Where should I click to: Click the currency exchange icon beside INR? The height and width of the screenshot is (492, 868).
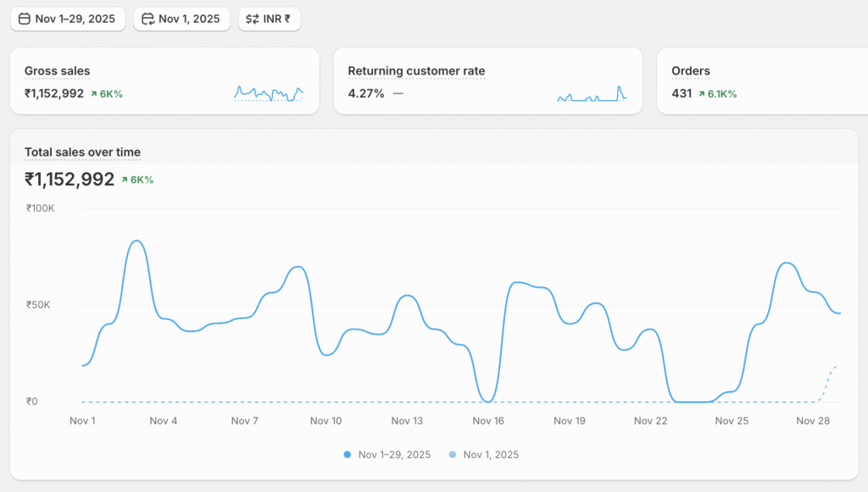253,19
